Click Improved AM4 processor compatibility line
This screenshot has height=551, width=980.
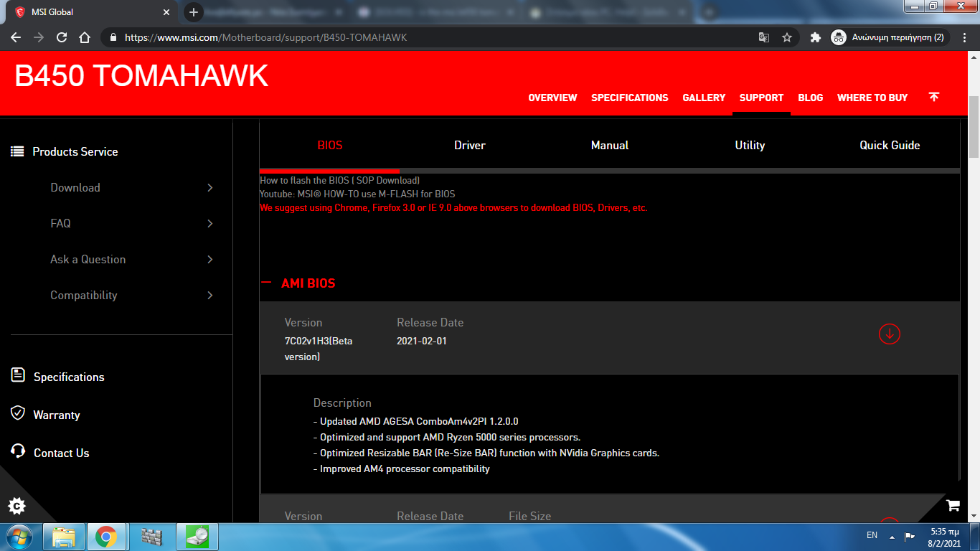[x=402, y=468]
